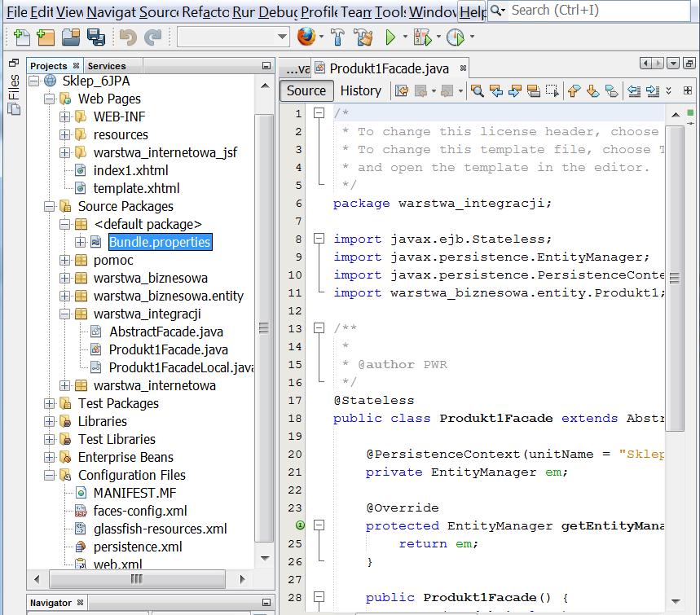Maximize the editor window icon

[x=689, y=64]
